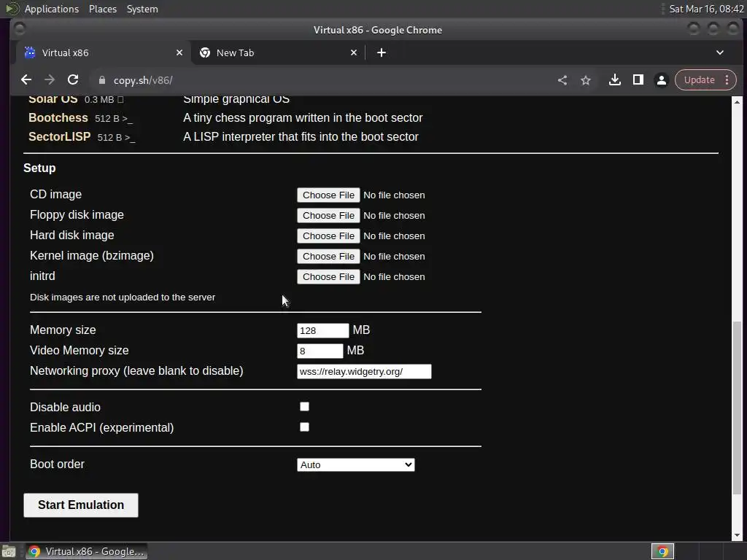
Task: Click the Virtual x86 taskbar window button
Action: pyautogui.click(x=86, y=551)
